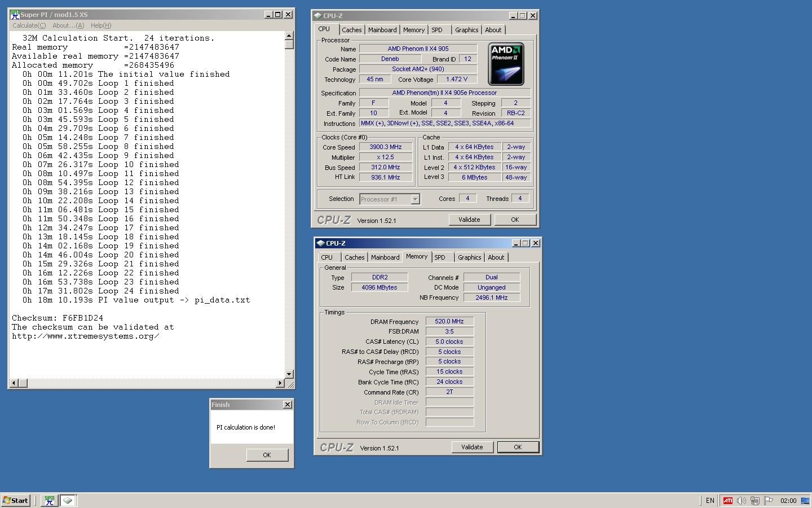Select the About tab in lower CPU-Z
The height and width of the screenshot is (508, 812).
(496, 257)
